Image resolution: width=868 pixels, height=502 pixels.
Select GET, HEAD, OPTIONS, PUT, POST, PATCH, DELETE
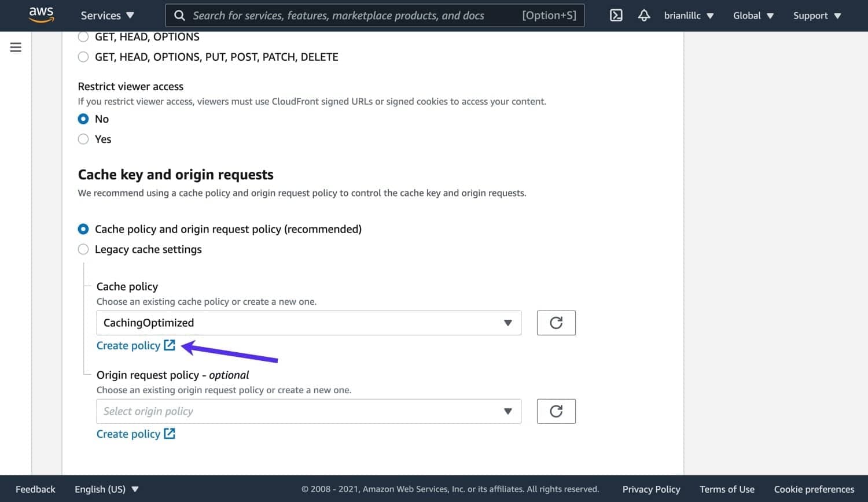point(83,57)
